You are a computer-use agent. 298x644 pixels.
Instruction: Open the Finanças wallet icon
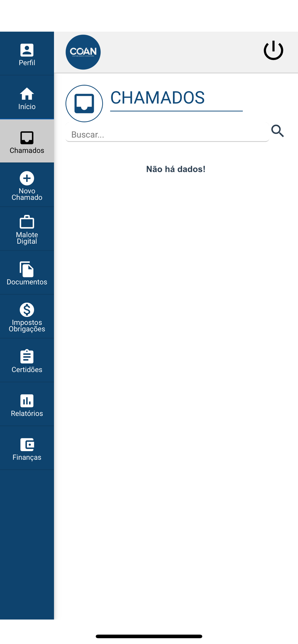(x=27, y=445)
